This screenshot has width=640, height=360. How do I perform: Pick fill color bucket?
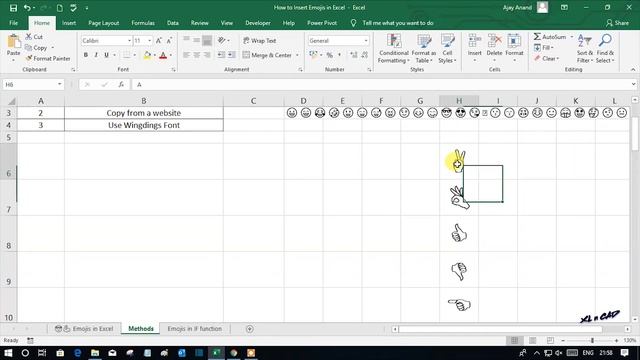[147, 55]
